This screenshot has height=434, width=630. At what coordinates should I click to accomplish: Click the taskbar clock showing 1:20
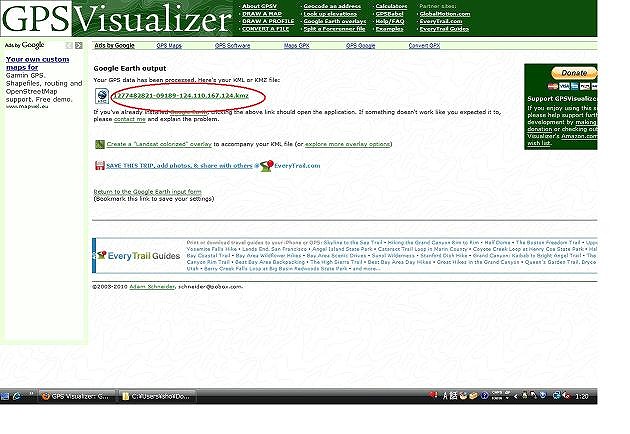tap(582, 397)
